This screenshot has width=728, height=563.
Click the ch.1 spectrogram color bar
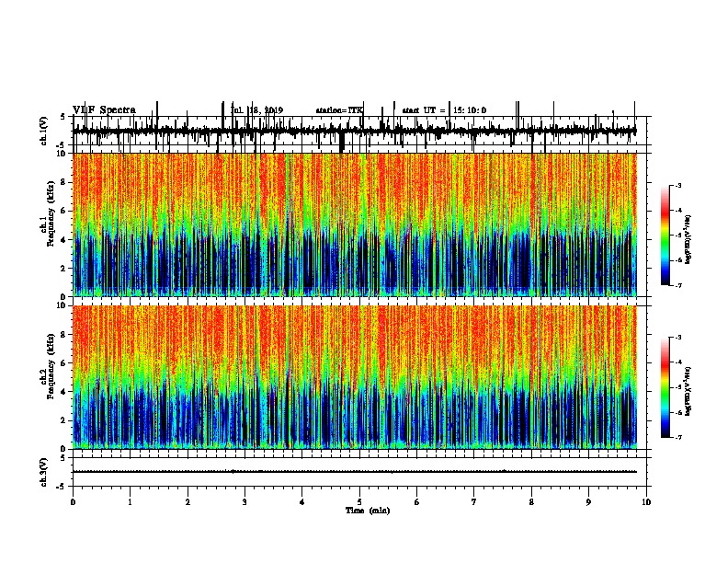pos(665,236)
